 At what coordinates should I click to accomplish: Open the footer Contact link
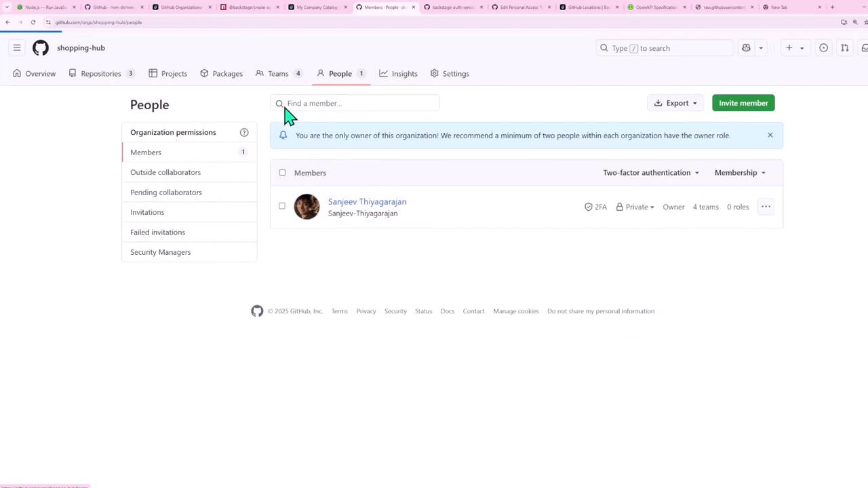[x=474, y=311]
